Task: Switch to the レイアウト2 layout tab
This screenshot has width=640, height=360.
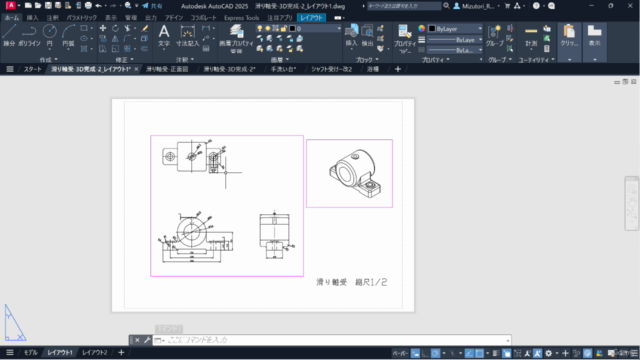Action: (x=95, y=353)
